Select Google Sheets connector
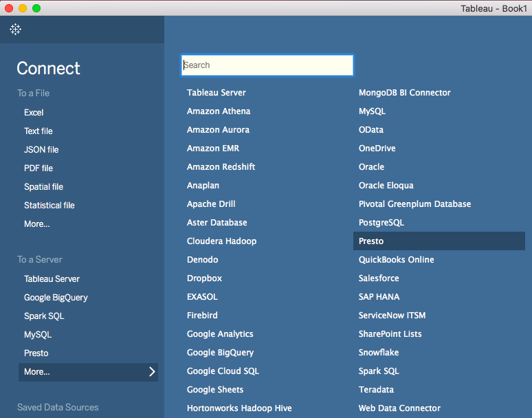Image resolution: width=532 pixels, height=418 pixels. click(215, 390)
